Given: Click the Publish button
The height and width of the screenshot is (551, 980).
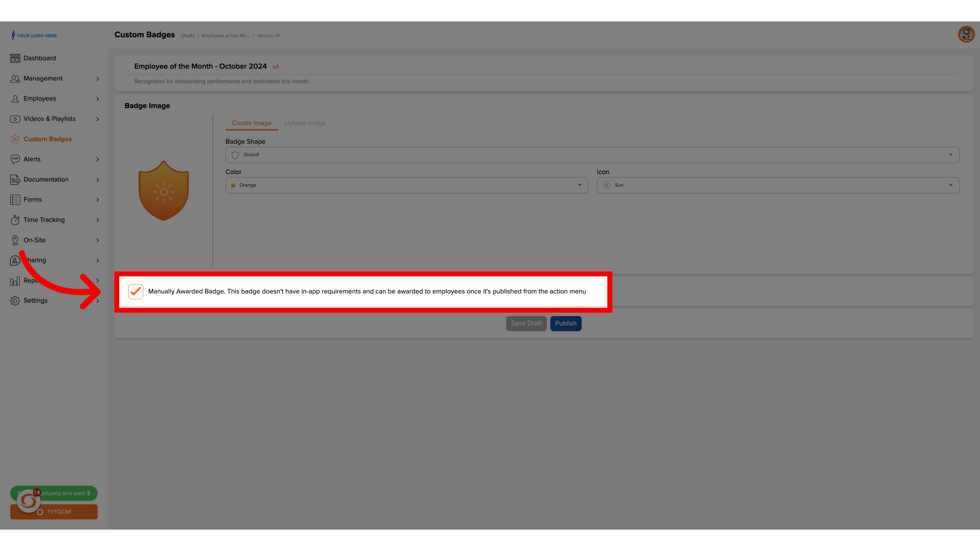Looking at the screenshot, I should pyautogui.click(x=566, y=323).
